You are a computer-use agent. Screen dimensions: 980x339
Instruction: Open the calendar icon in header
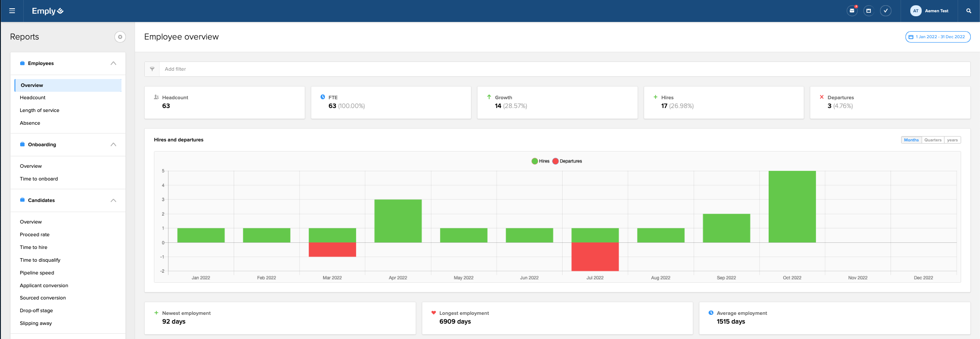tap(869, 11)
